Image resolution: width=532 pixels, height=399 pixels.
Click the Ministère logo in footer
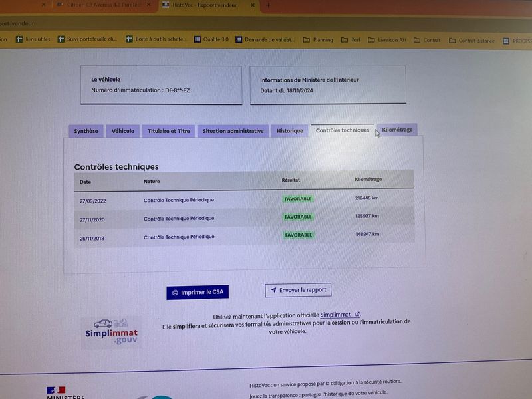pos(65,392)
